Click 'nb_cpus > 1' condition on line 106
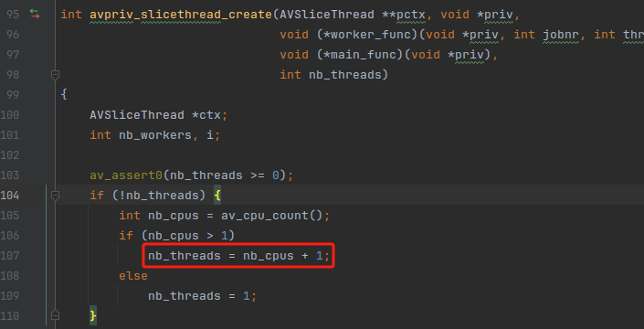The image size is (644, 329). [x=187, y=236]
